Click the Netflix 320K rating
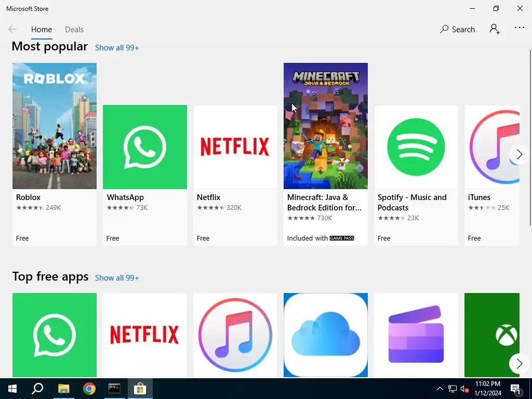Screen dimensions: 532x399 (x=219, y=208)
